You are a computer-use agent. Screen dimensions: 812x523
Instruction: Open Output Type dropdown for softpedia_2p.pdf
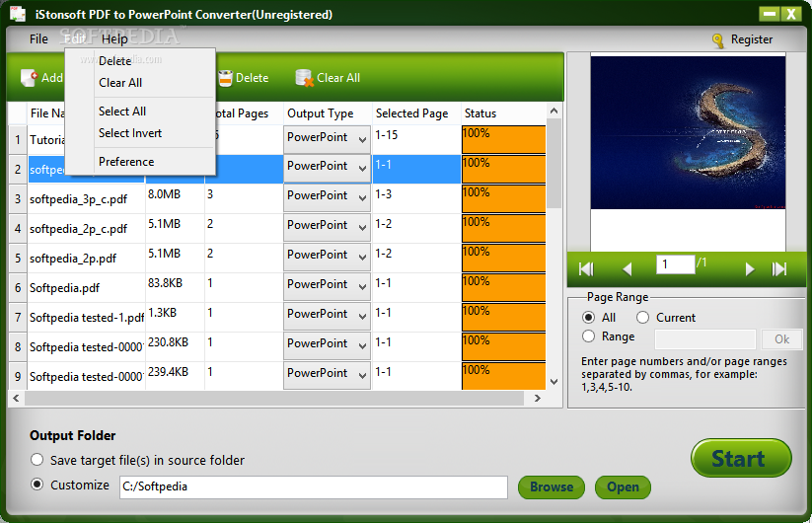click(x=327, y=257)
